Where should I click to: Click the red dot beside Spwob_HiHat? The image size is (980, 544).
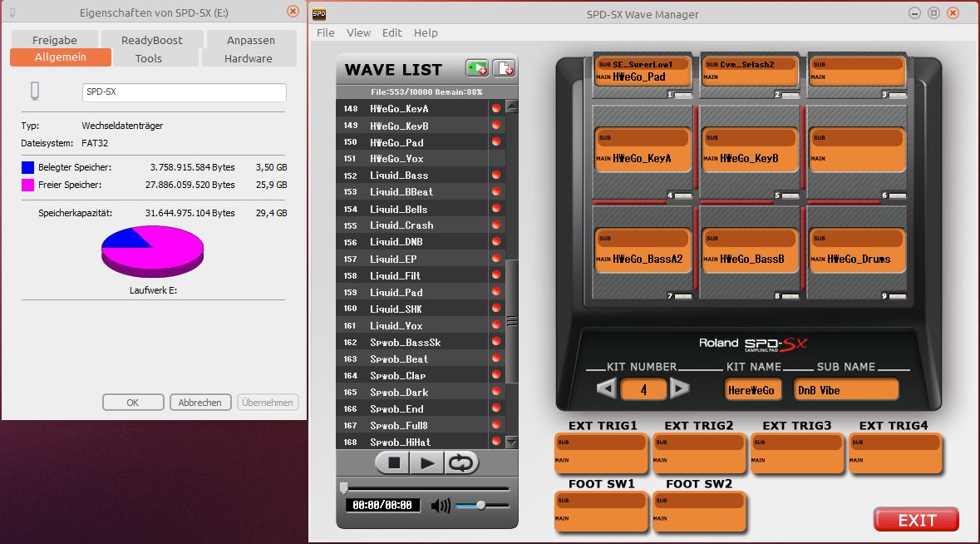[x=496, y=442]
